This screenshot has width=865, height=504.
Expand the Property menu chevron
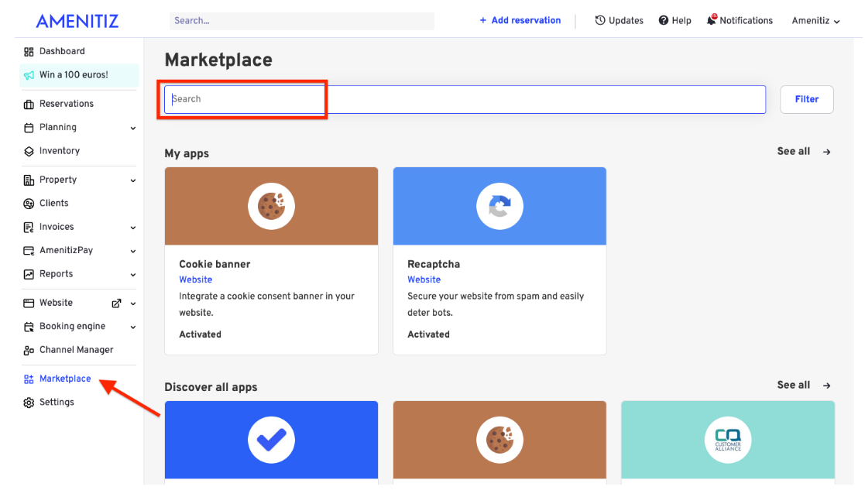point(133,180)
